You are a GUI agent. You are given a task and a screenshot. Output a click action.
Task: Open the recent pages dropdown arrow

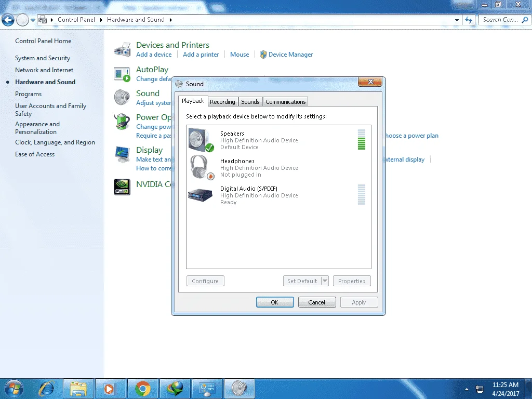click(33, 20)
